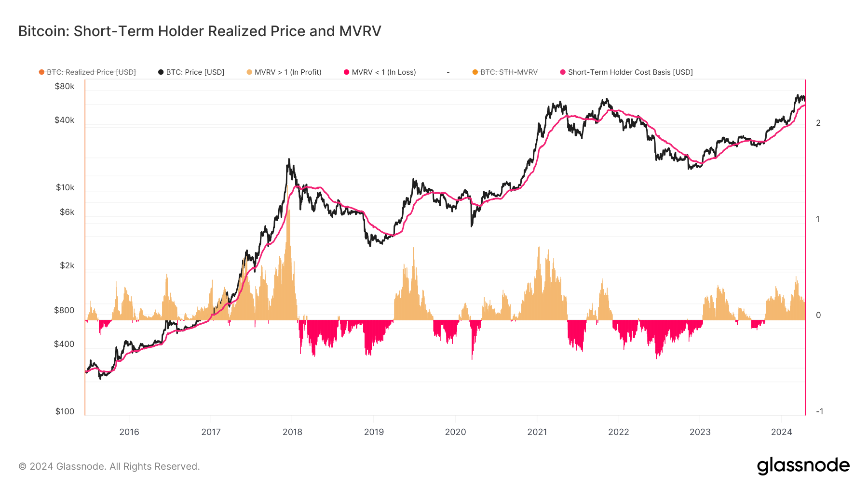
Task: Toggle the MVRV < 1 (In Loss) legend label
Action: pos(384,72)
